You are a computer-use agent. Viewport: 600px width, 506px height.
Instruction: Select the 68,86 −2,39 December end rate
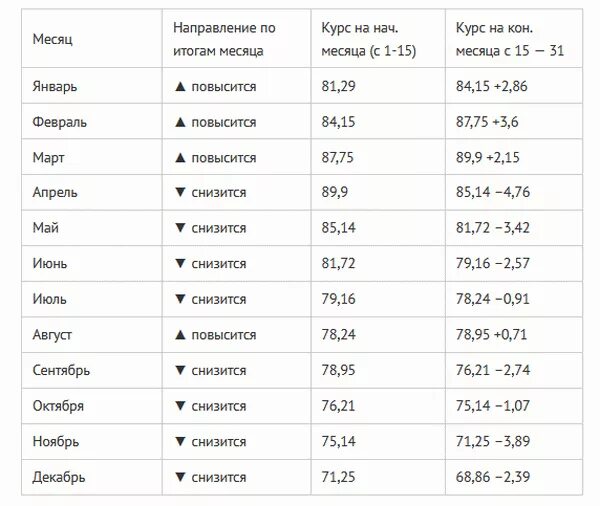[x=493, y=477]
